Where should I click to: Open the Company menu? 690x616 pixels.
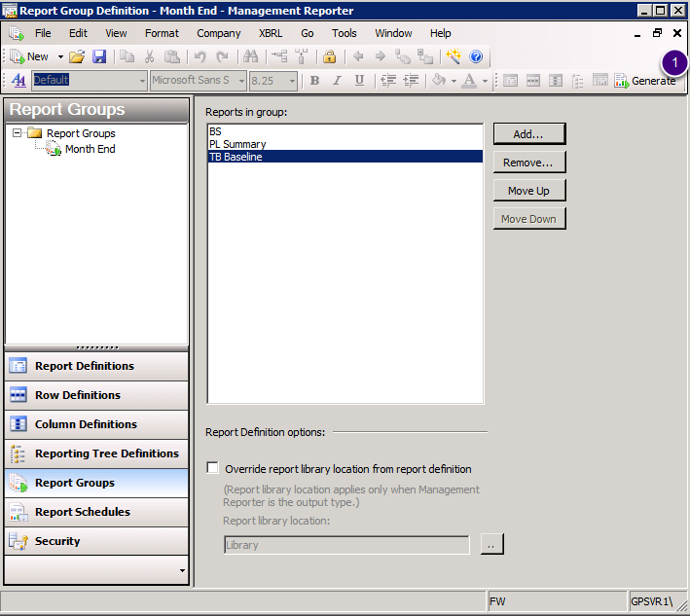point(219,33)
